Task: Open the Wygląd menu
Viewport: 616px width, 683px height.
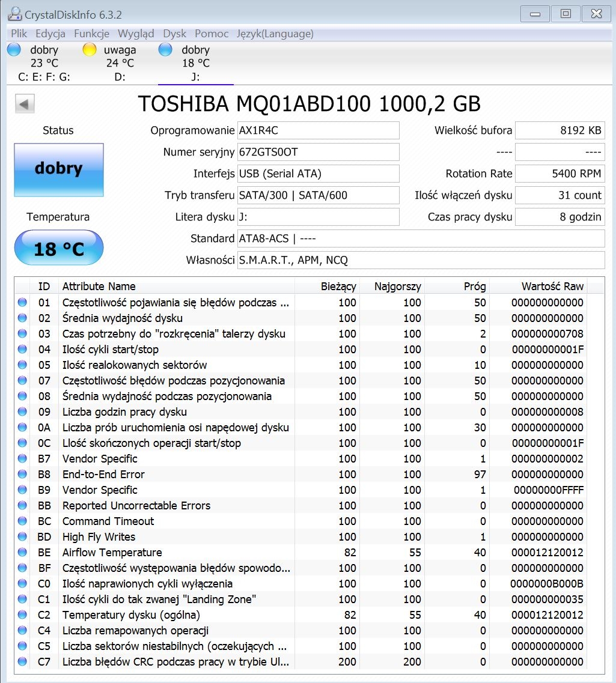Action: pos(136,34)
